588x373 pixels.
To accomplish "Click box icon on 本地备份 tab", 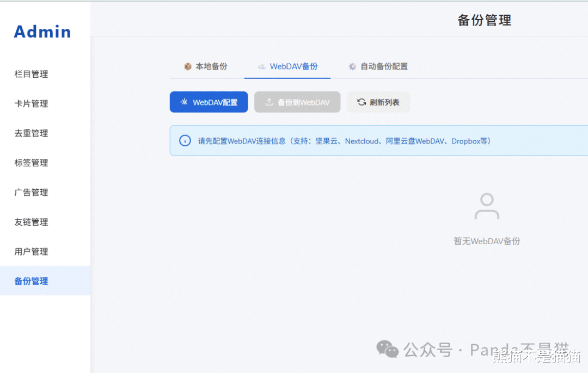I will (x=188, y=67).
